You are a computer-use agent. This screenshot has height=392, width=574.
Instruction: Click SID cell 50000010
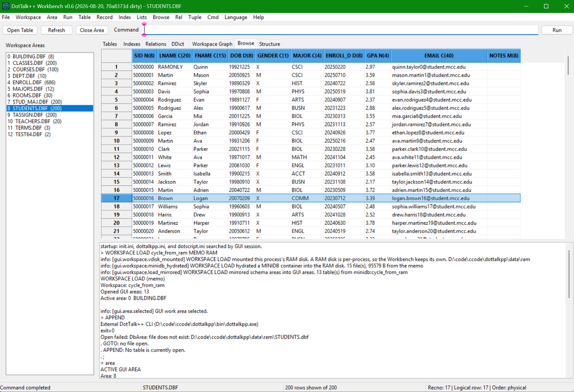pyautogui.click(x=144, y=149)
